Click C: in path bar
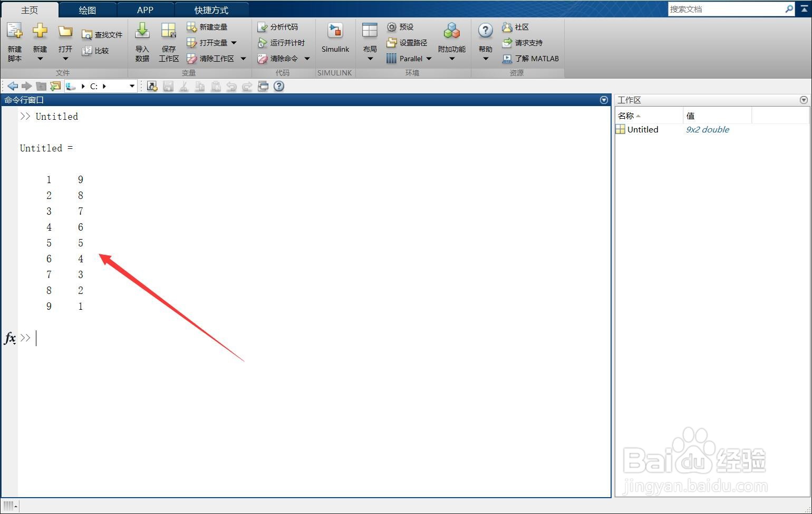The height and width of the screenshot is (514, 812). tap(94, 86)
